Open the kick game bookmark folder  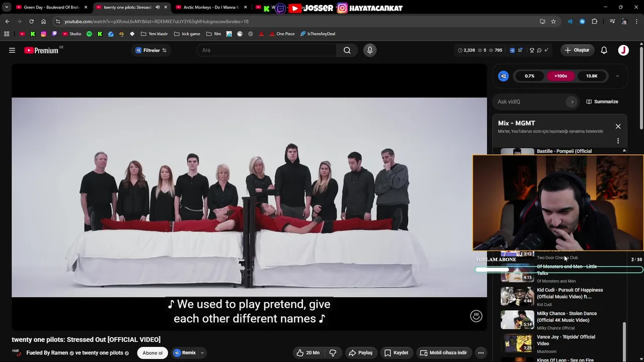click(x=187, y=34)
